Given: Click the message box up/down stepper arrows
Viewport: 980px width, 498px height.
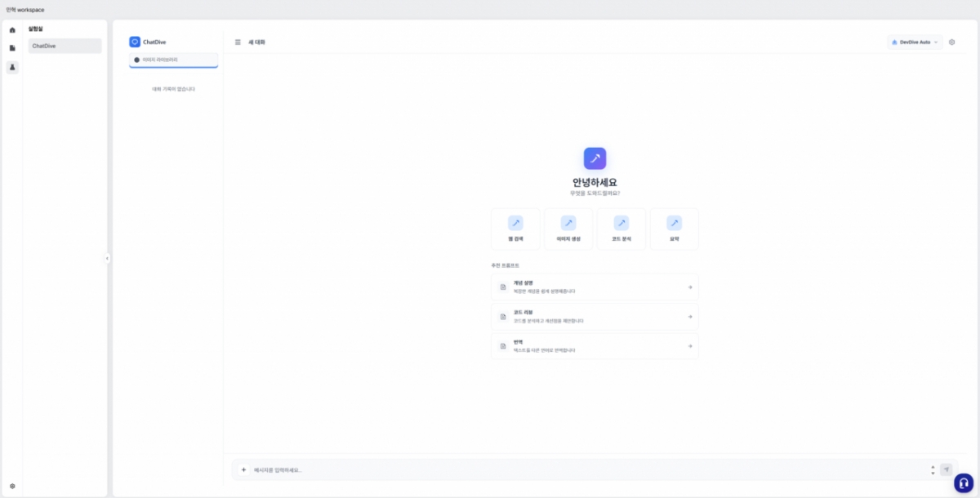Looking at the screenshot, I should [x=933, y=470].
